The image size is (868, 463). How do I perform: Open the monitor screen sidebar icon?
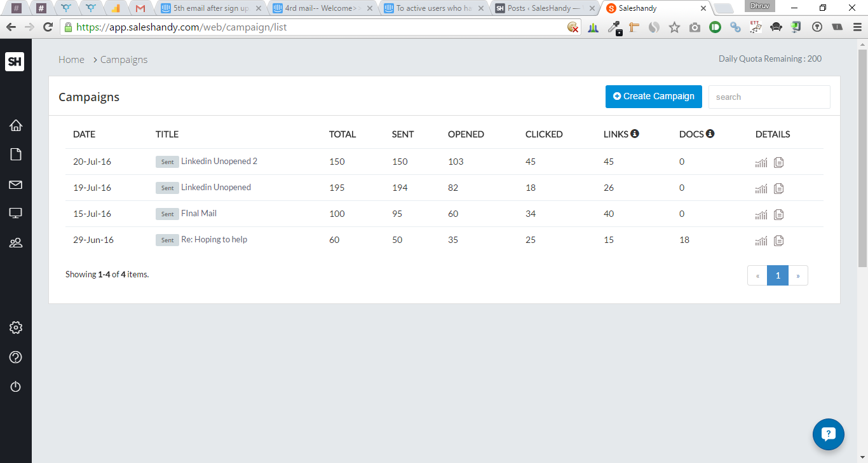16,213
